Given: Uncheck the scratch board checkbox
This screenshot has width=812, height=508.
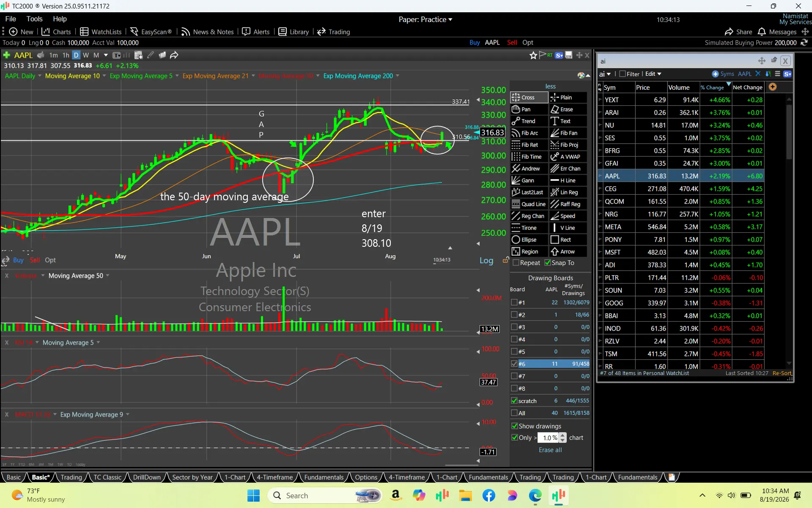Looking at the screenshot, I should coord(514,400).
